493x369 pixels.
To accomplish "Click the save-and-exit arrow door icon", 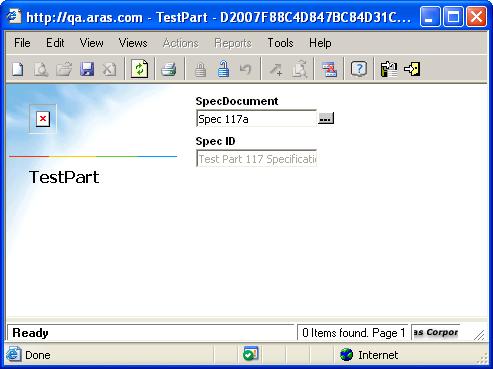I will coord(412,69).
